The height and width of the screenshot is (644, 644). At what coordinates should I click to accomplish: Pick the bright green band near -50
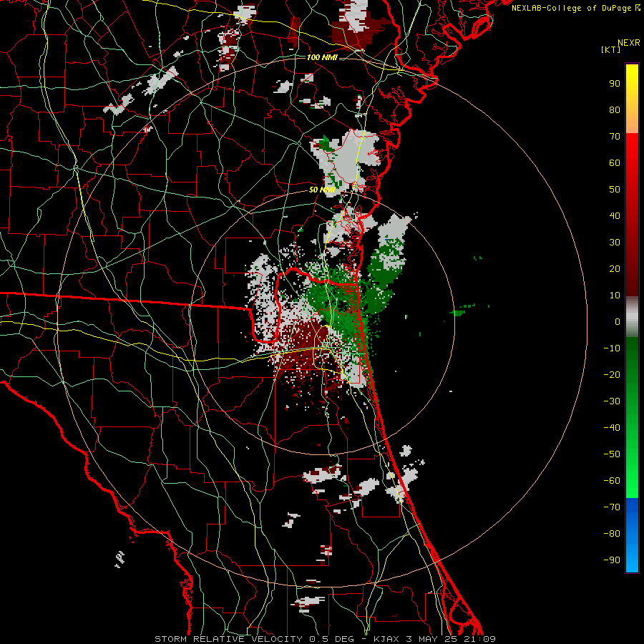632,454
